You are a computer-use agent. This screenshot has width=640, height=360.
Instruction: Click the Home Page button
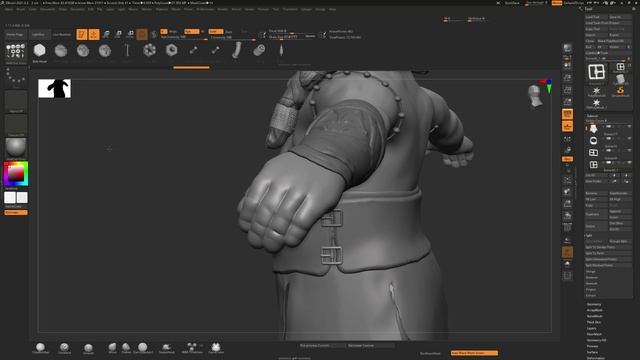(15, 35)
